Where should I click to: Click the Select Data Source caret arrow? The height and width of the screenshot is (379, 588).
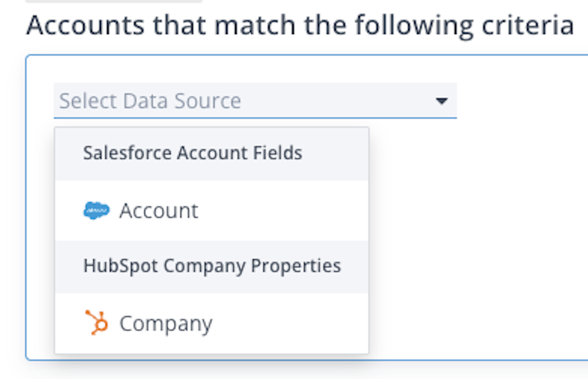442,101
